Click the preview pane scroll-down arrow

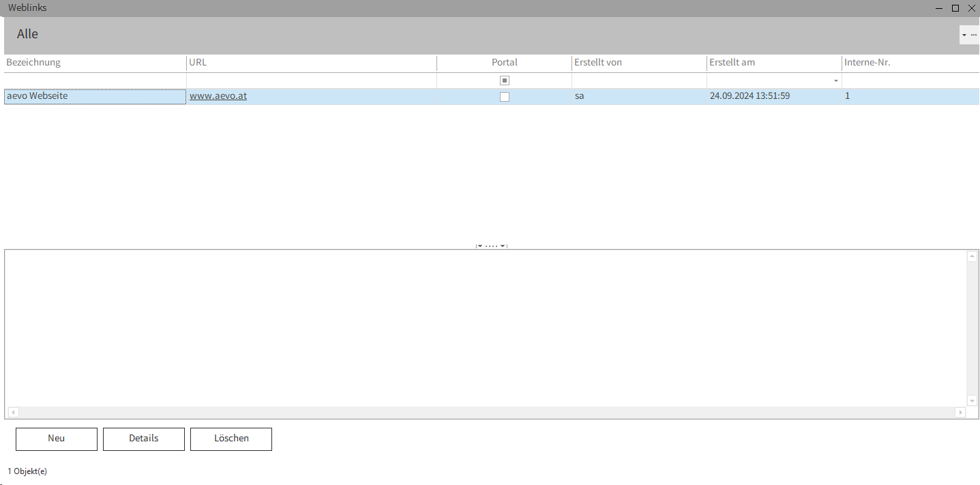coord(972,400)
